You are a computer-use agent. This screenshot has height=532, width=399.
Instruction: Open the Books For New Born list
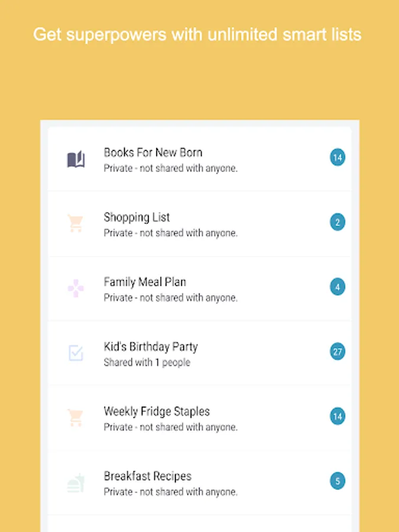pyautogui.click(x=153, y=153)
